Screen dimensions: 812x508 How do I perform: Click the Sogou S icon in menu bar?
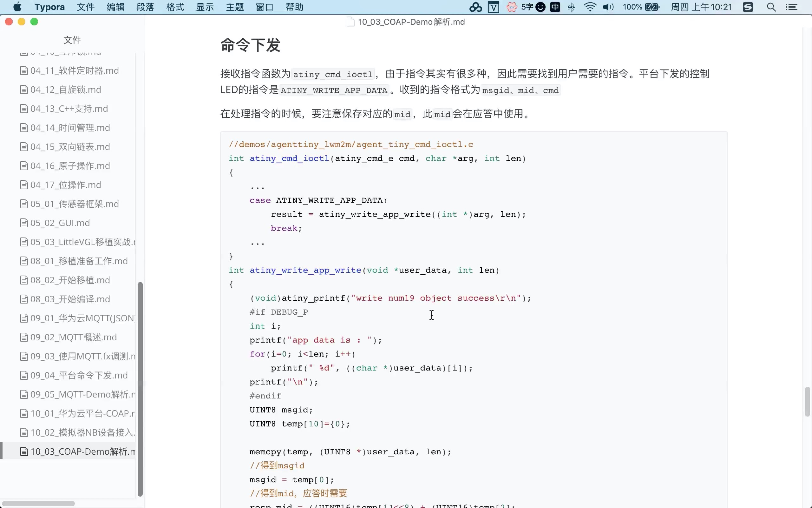click(x=748, y=7)
